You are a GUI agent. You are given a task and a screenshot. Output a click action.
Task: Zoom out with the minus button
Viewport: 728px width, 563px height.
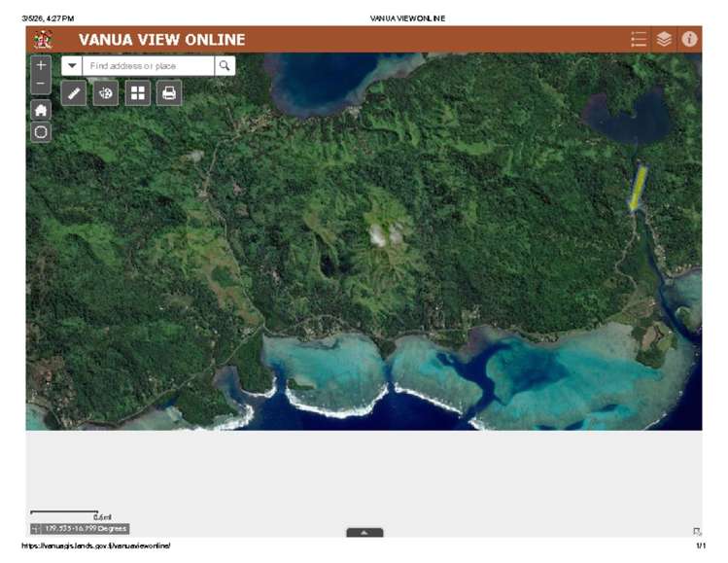point(41,85)
